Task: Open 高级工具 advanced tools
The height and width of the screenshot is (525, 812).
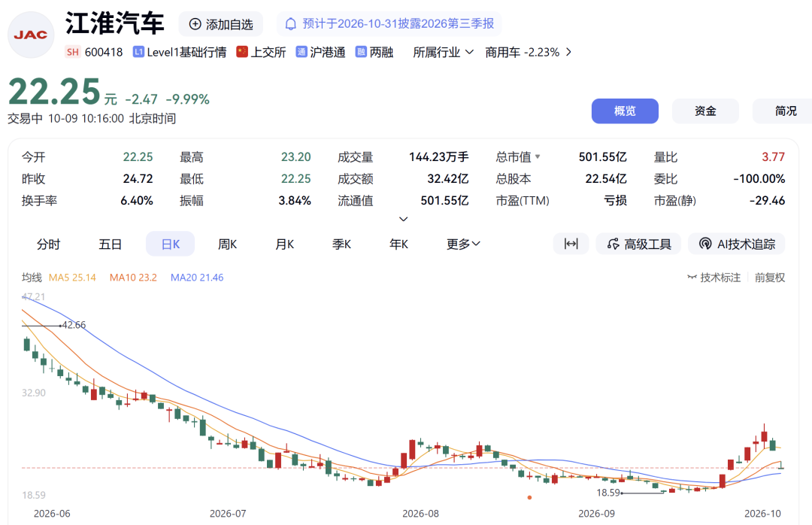Action: pyautogui.click(x=639, y=244)
